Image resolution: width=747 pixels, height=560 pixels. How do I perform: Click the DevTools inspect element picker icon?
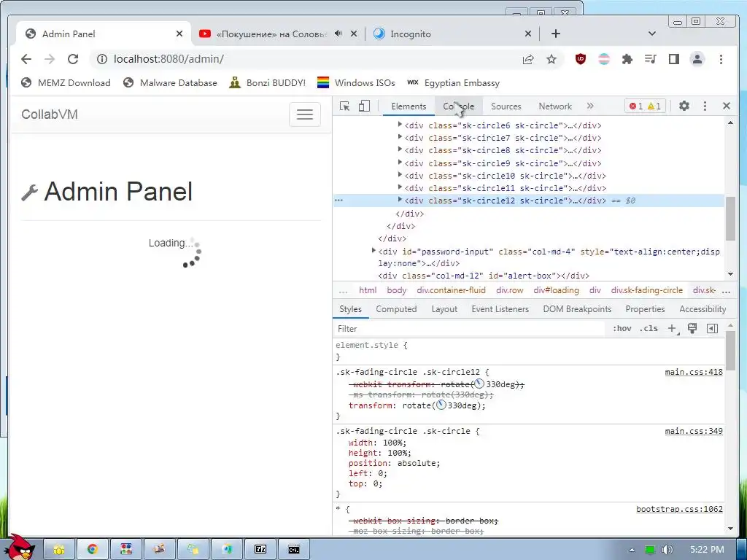point(344,106)
